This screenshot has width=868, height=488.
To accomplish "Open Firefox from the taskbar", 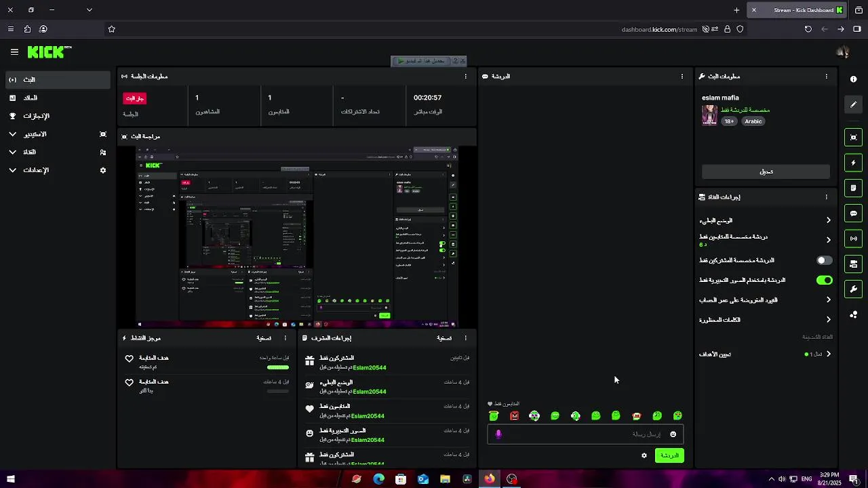I will [489, 479].
